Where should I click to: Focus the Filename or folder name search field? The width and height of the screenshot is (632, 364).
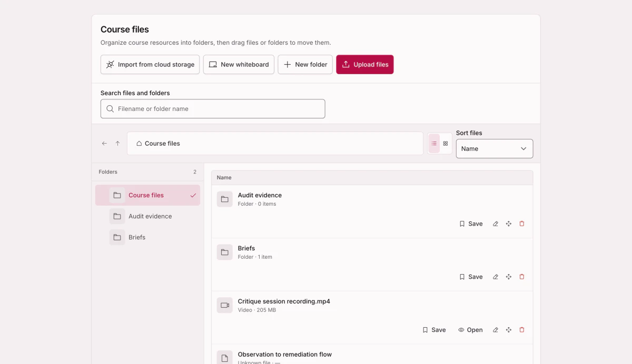point(213,109)
